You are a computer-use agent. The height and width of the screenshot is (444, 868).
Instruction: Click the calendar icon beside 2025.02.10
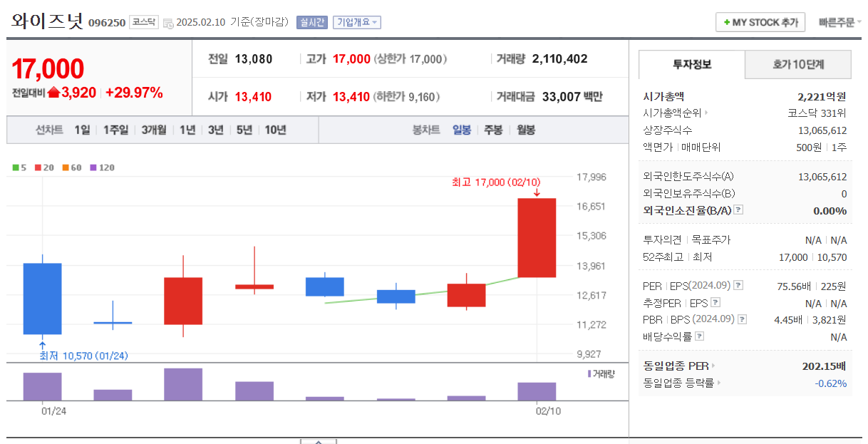click(167, 23)
